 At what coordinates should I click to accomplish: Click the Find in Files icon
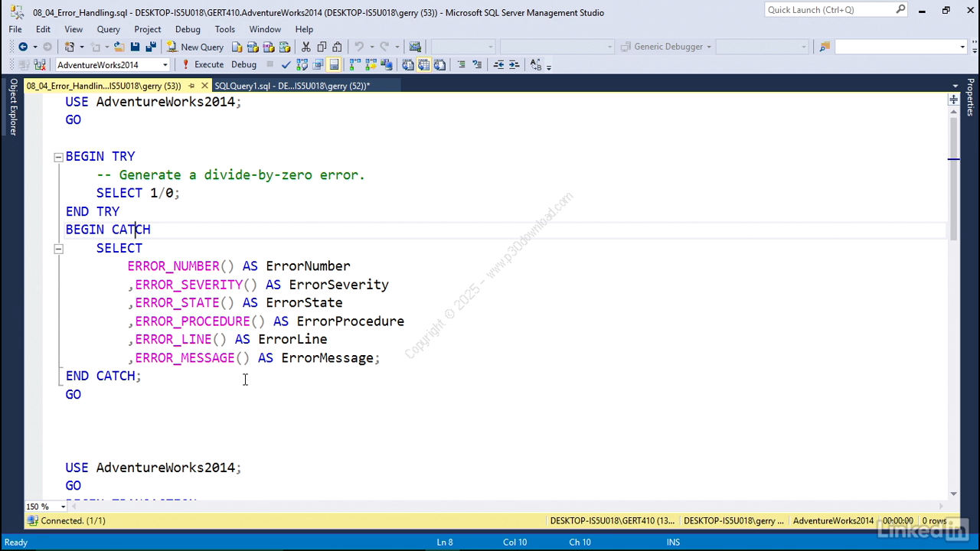click(x=824, y=47)
